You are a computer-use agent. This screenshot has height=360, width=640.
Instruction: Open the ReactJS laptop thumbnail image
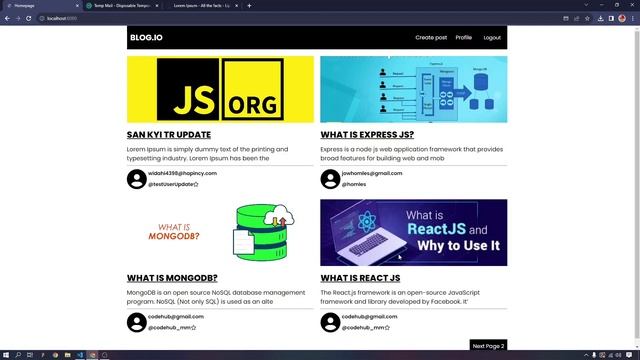point(414,233)
